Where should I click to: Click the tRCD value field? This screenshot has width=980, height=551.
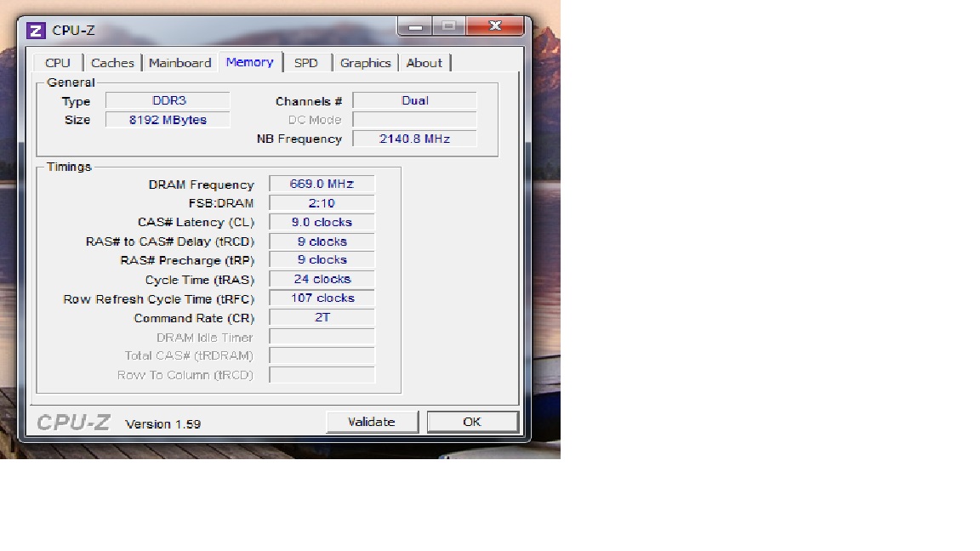322,241
